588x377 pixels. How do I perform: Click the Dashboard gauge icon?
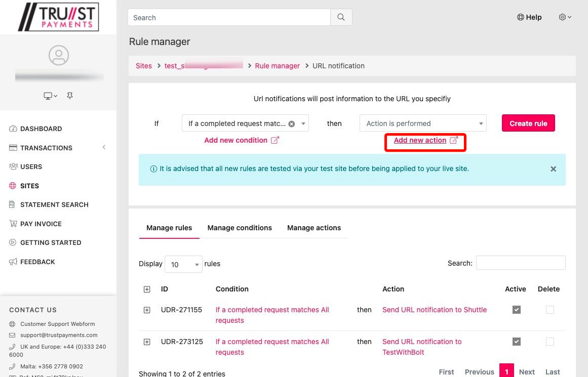pyautogui.click(x=13, y=129)
